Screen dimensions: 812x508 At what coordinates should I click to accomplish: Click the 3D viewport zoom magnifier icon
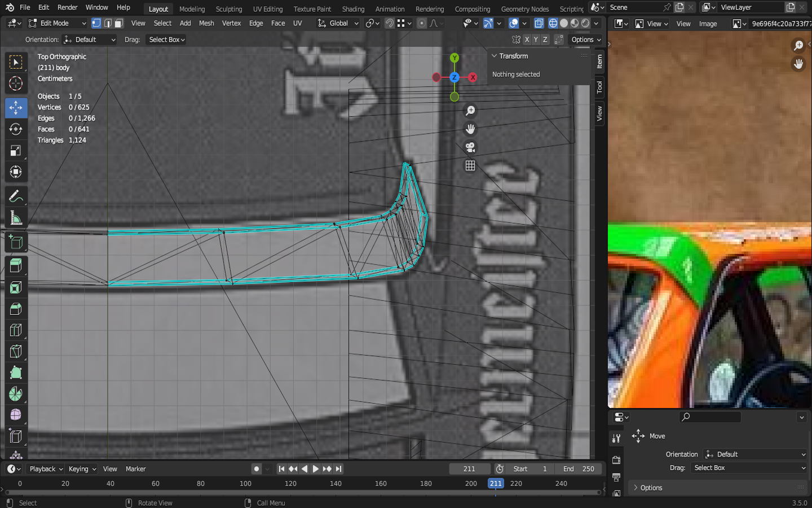pos(470,111)
